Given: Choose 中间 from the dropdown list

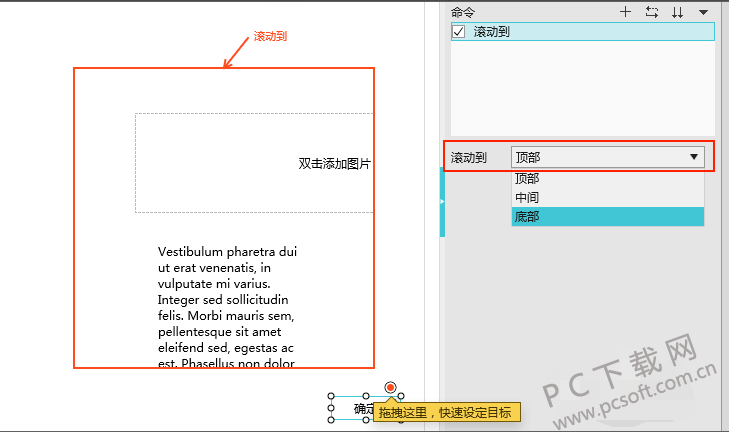Looking at the screenshot, I should [x=608, y=198].
